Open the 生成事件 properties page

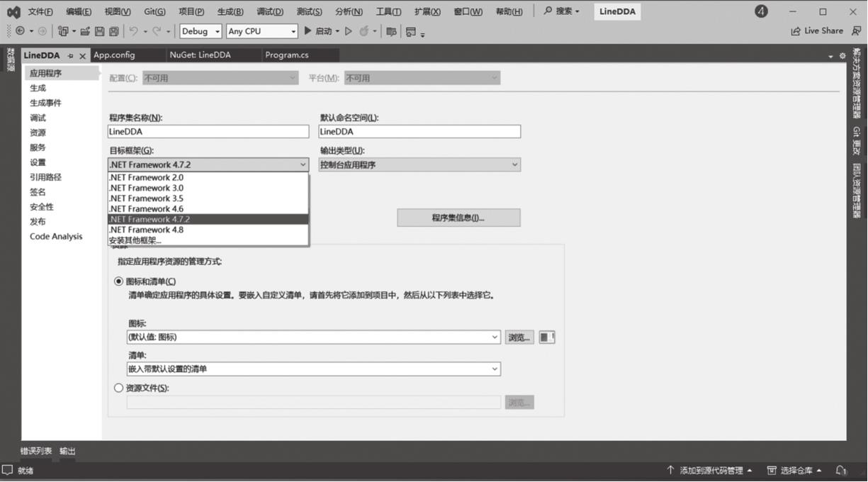[45, 103]
